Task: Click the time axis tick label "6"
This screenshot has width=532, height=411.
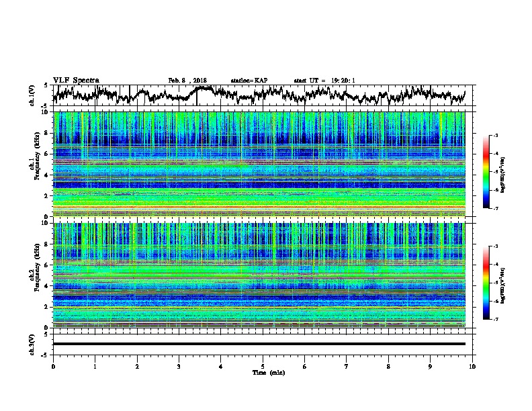Action: [x=304, y=367]
